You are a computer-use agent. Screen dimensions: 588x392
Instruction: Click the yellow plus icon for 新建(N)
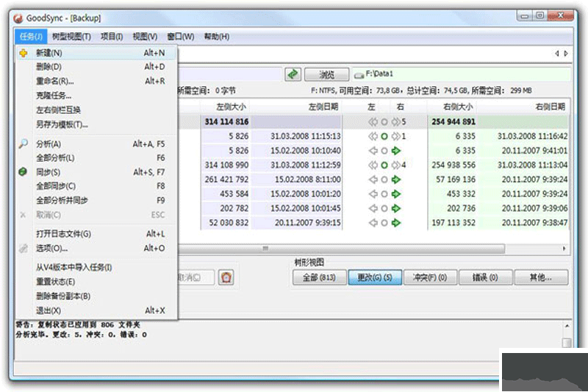coord(23,53)
